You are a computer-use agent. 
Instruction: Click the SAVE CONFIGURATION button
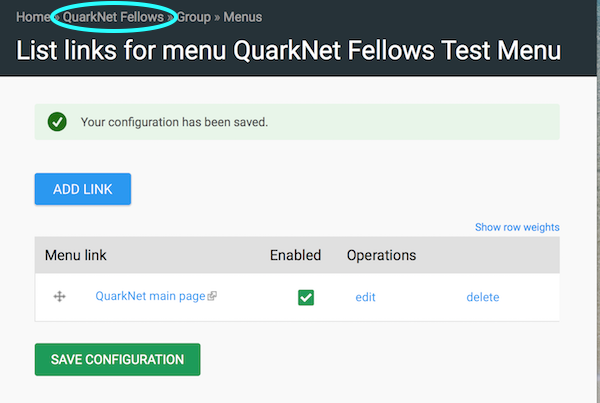pyautogui.click(x=117, y=359)
